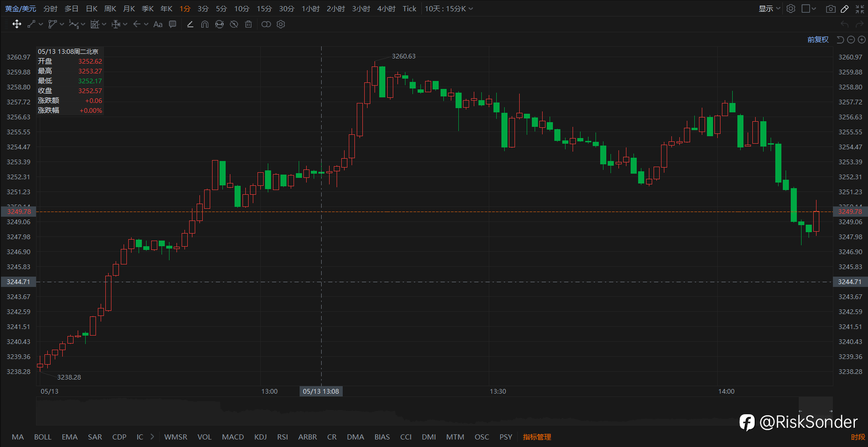Select the arrow drawing tool
868x447 pixels.
[137, 24]
